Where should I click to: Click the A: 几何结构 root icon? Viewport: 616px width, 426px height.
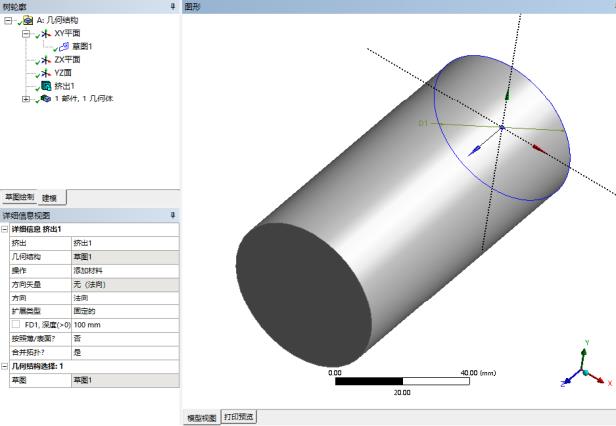tap(27, 20)
